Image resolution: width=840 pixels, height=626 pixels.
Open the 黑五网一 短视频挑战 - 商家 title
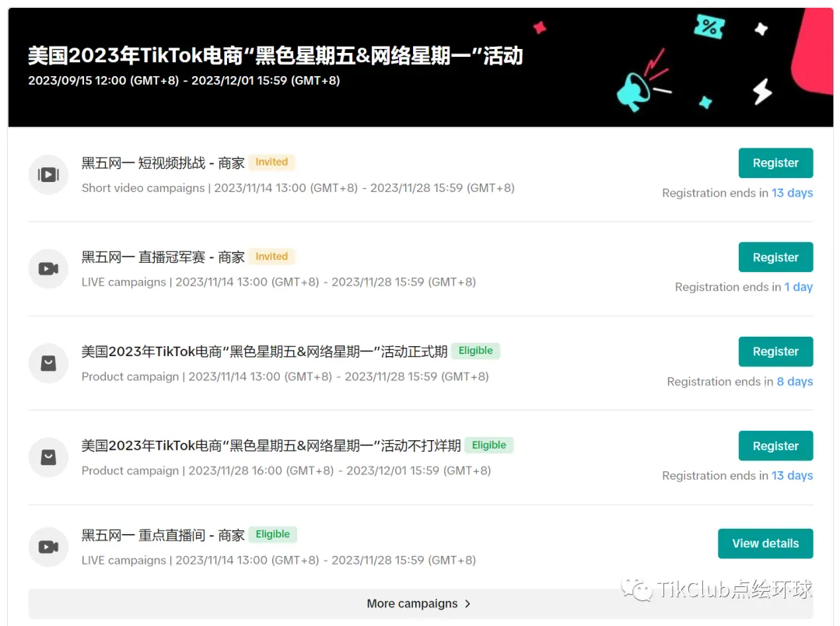[x=163, y=163]
